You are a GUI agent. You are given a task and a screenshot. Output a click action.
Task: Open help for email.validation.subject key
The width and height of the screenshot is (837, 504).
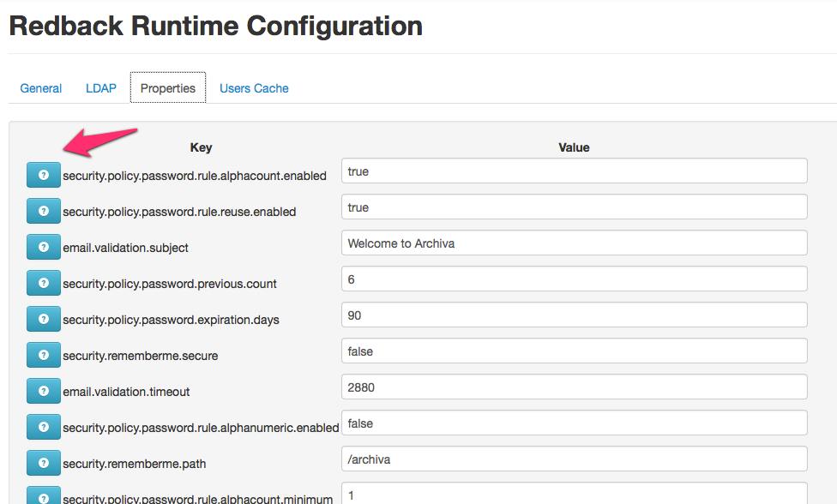click(x=43, y=247)
